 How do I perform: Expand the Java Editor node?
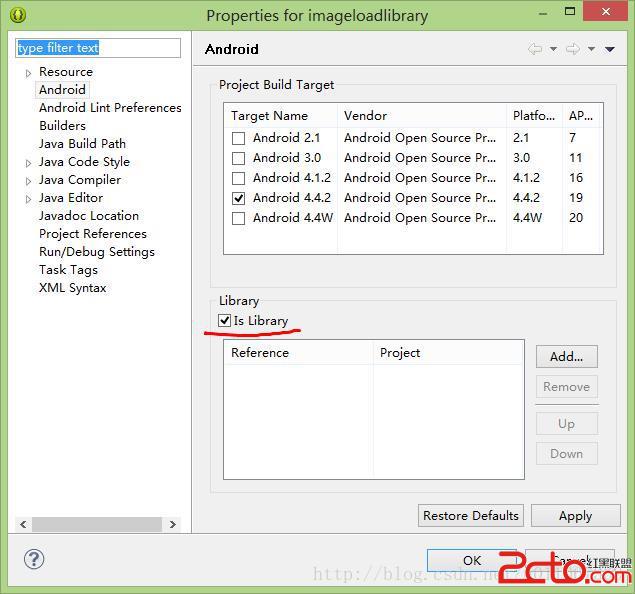(28, 199)
